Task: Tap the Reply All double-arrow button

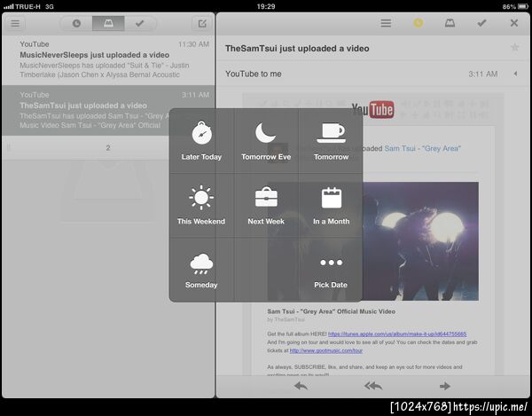Action: (x=373, y=386)
